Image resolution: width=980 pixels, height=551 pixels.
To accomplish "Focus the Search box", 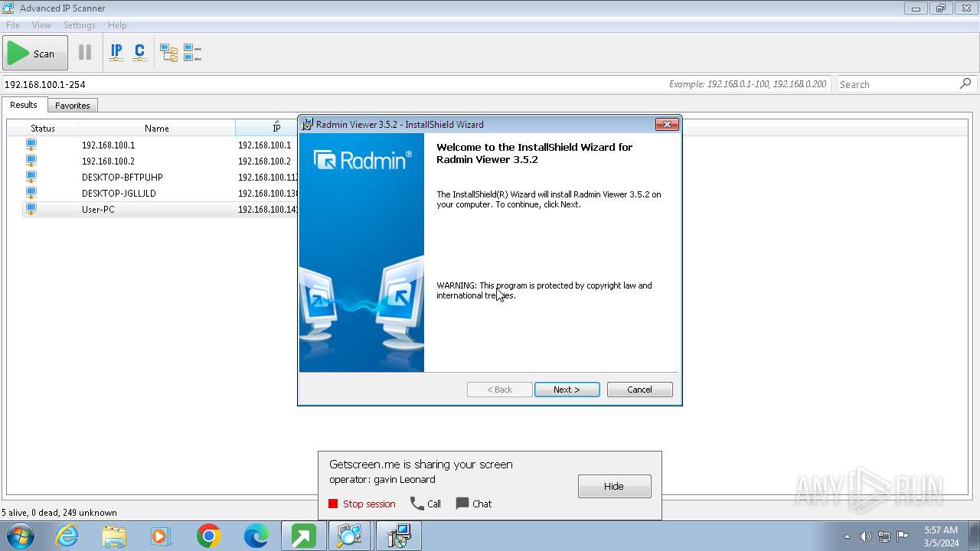I will click(897, 84).
